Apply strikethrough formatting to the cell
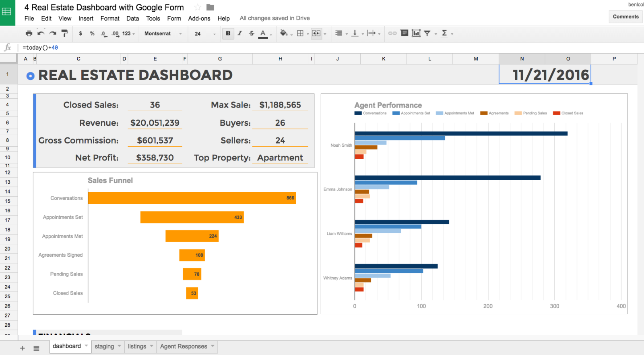Screen dimensions: 644x355 (252, 33)
